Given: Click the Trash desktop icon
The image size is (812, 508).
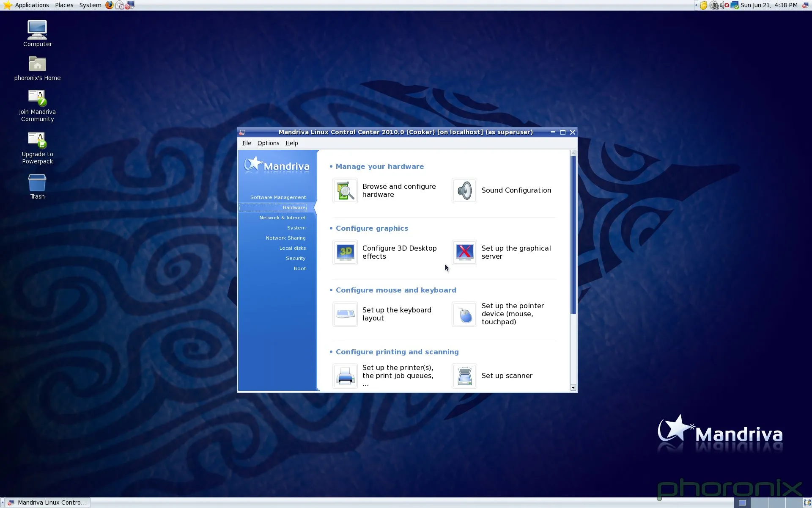Looking at the screenshot, I should tap(37, 183).
